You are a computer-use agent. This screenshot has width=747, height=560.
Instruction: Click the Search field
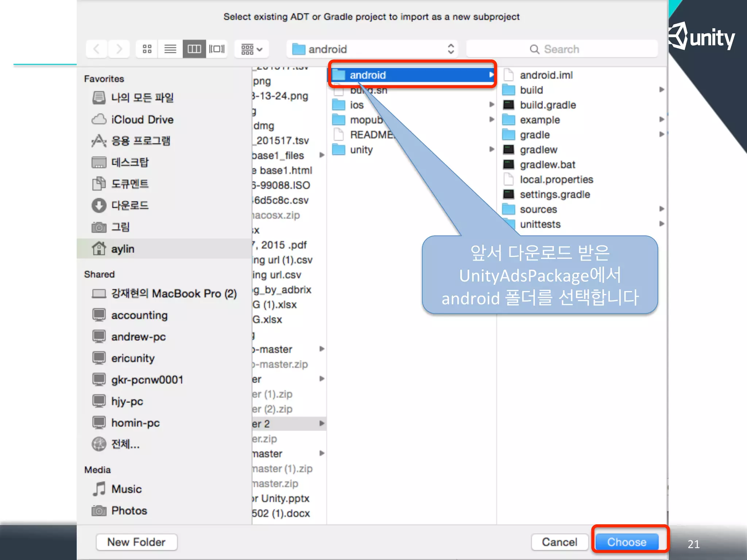[562, 49]
